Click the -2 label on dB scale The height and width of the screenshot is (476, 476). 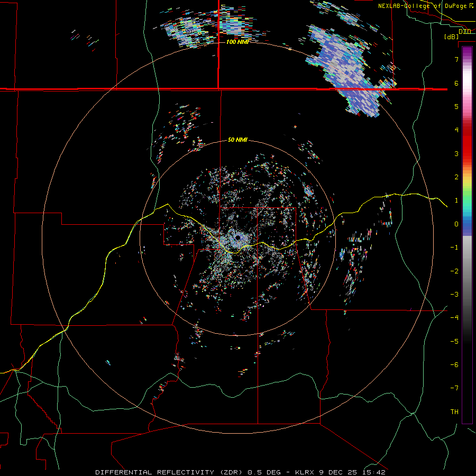pos(454,271)
